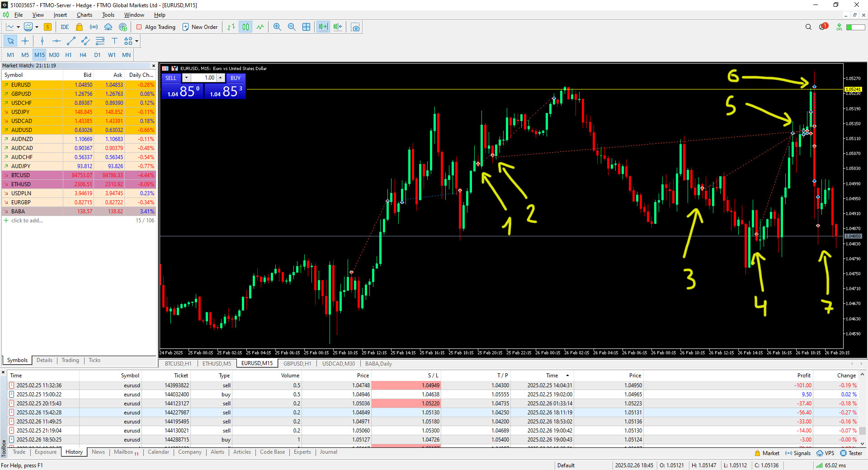
Task: Click the search magnifier icon at top right
Action: point(808,27)
